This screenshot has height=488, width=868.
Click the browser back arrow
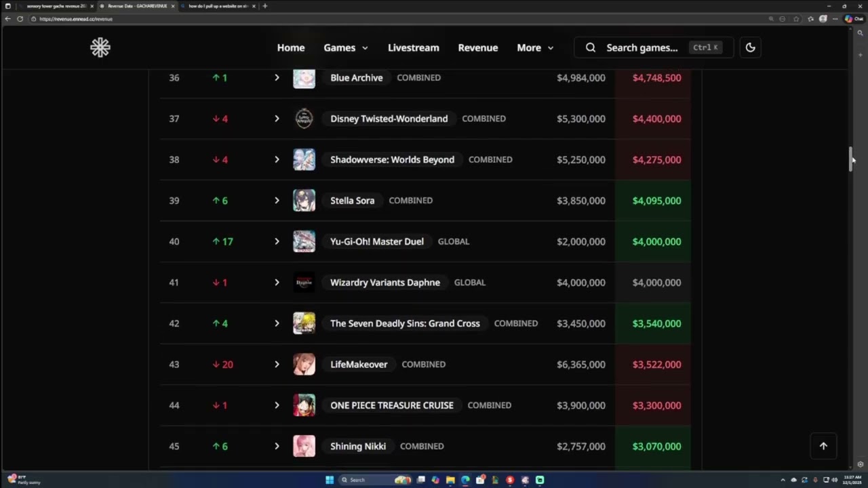[x=7, y=19]
